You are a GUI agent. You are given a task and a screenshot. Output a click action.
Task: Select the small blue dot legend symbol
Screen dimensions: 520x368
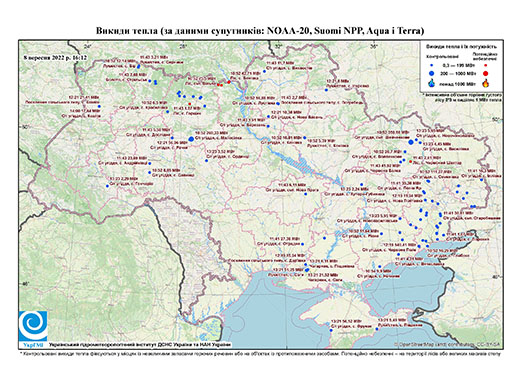(x=431, y=66)
